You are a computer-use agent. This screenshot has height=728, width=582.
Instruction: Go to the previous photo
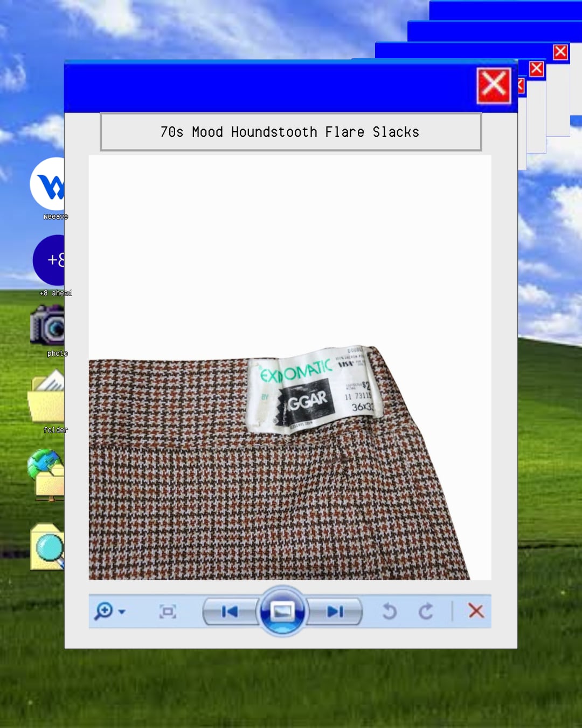tap(230, 612)
